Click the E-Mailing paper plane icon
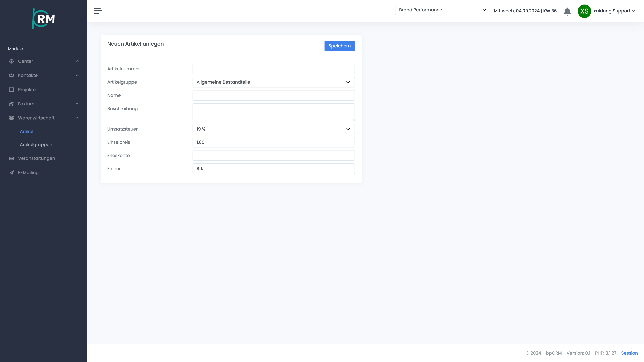The height and width of the screenshot is (362, 644). pyautogui.click(x=12, y=173)
